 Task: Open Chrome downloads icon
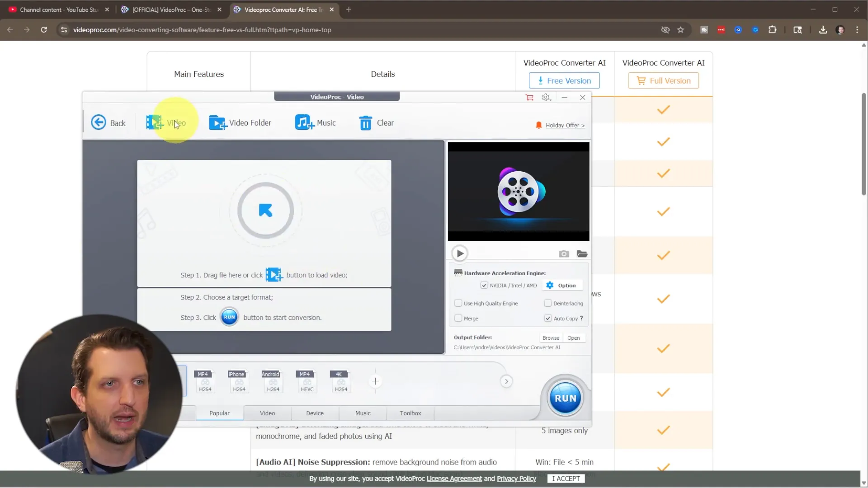tap(823, 30)
